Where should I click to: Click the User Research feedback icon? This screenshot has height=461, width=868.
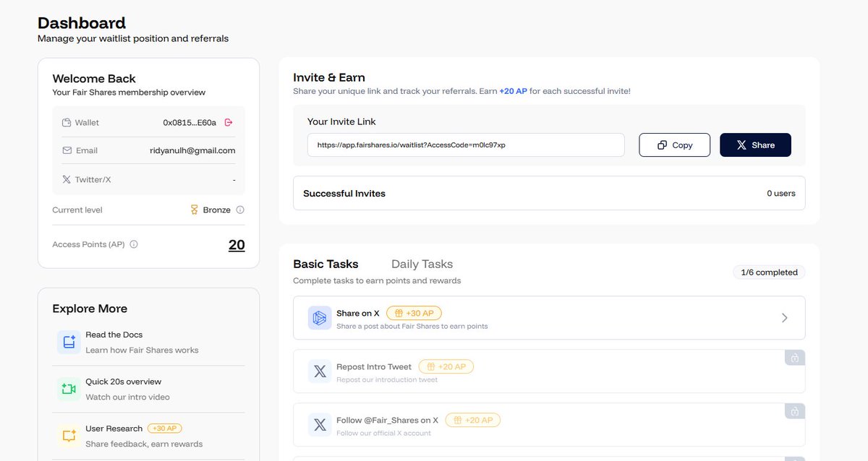coord(68,435)
